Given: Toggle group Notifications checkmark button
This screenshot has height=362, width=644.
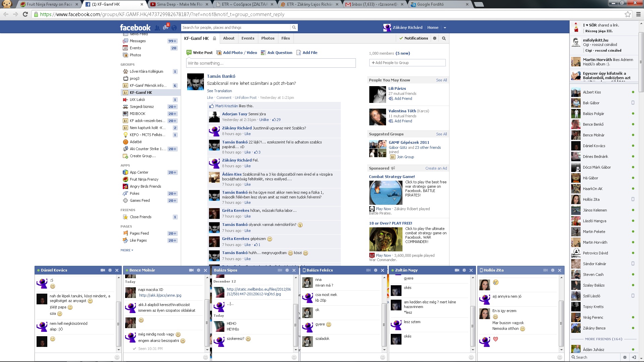Looking at the screenshot, I should coord(413,39).
